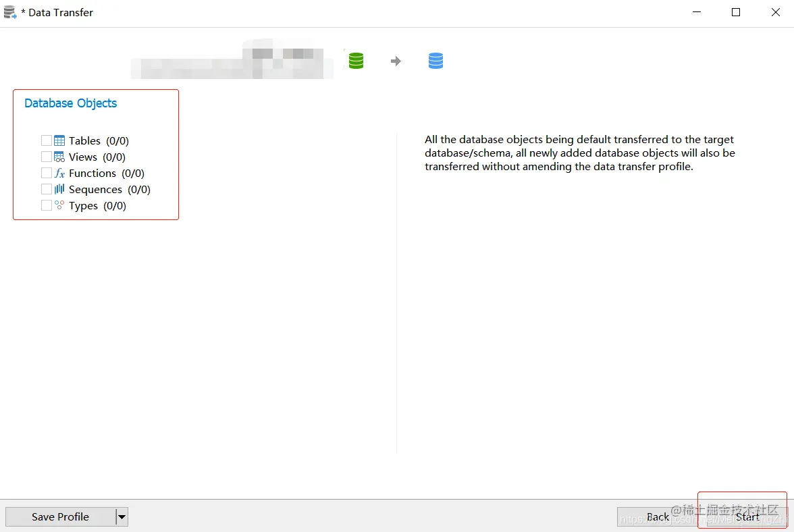The width and height of the screenshot is (794, 532).
Task: Minimize the Data Transfer window
Action: pyautogui.click(x=697, y=12)
